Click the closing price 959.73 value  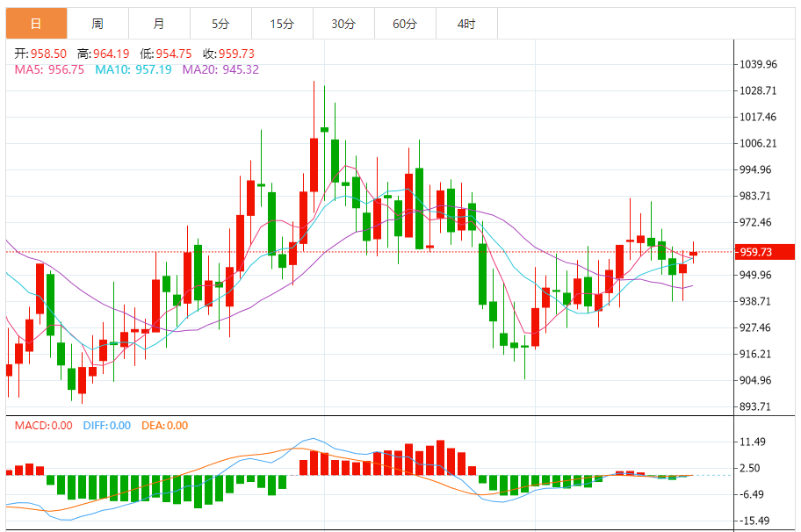click(236, 54)
